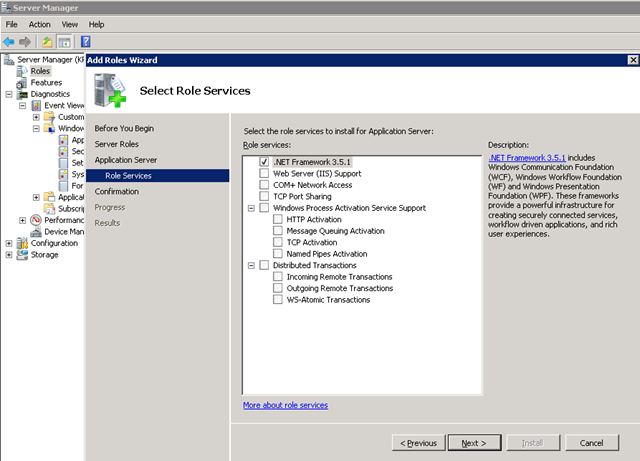Toggle the Show/Hide console tree icon
This screenshot has width=640, height=461.
coord(64,42)
